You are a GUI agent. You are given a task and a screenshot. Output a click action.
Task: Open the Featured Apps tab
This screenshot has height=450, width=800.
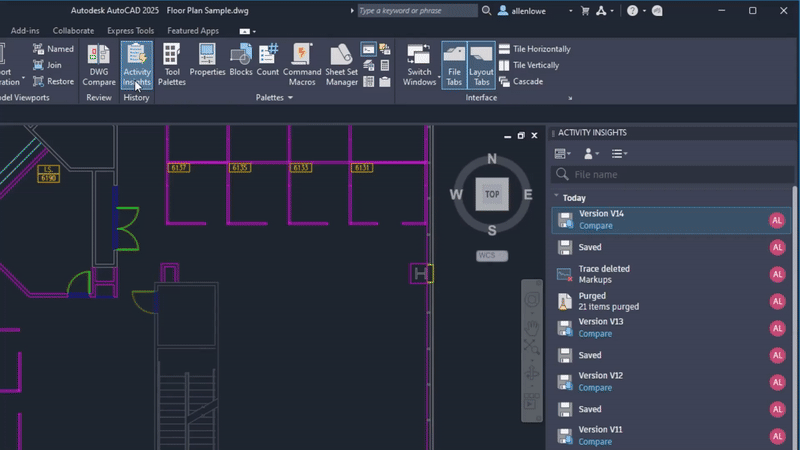(x=193, y=31)
